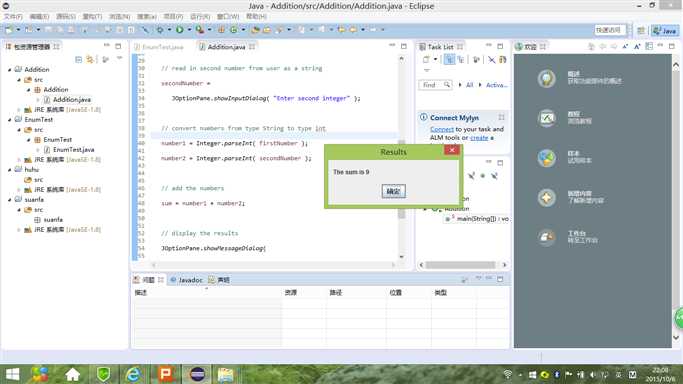Expand JRE system library under Addition project
Viewport: 683px width, 384px height.
pyautogui.click(x=19, y=110)
